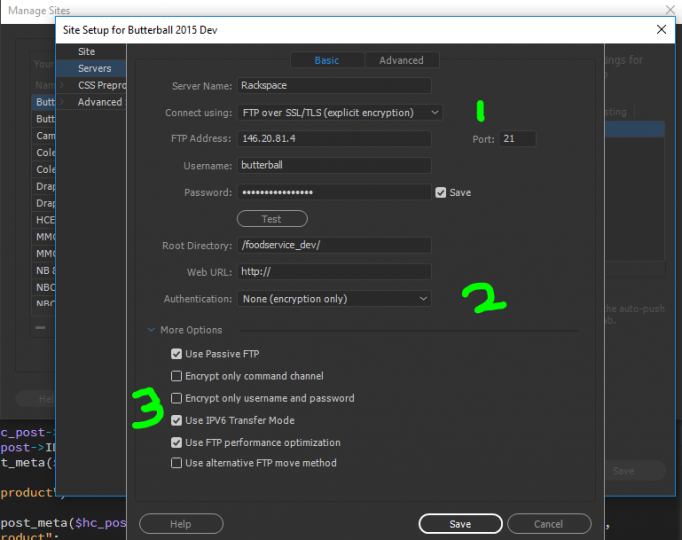682x540 pixels.
Task: Enable Use alternative FTP move method
Action: click(x=177, y=463)
